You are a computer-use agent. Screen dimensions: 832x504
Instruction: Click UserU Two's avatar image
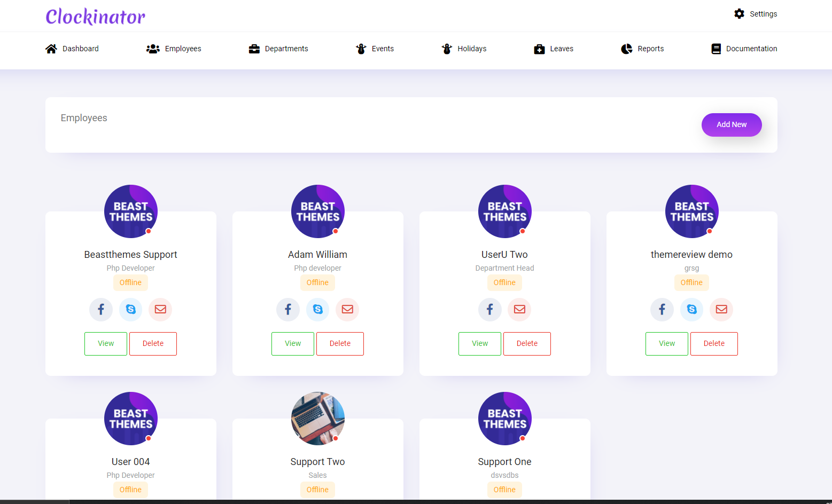(505, 211)
